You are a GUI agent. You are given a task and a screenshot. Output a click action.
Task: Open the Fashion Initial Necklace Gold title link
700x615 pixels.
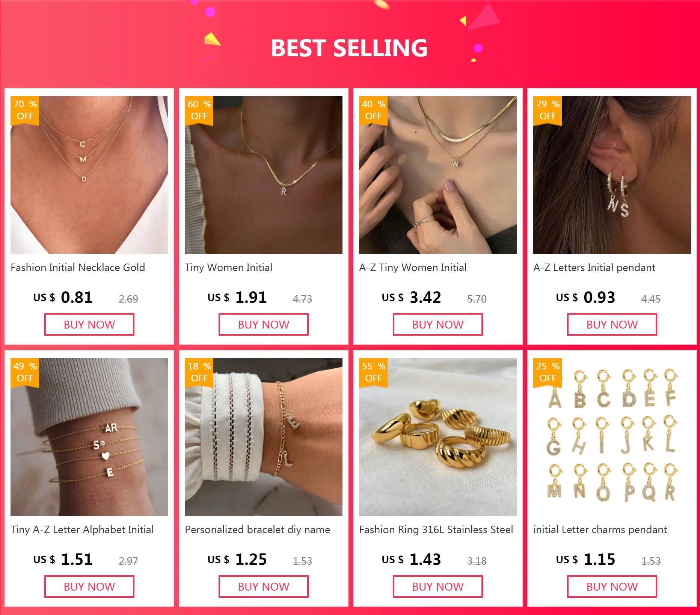[x=78, y=268]
